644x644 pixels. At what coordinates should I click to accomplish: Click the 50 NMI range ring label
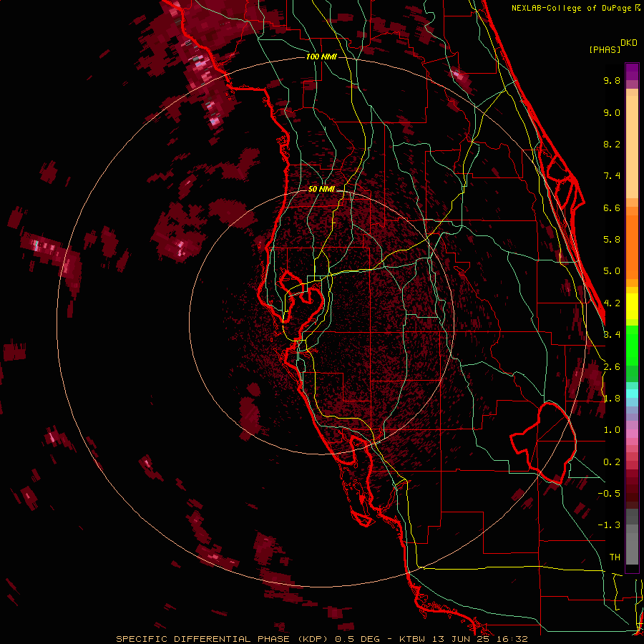pyautogui.click(x=321, y=190)
